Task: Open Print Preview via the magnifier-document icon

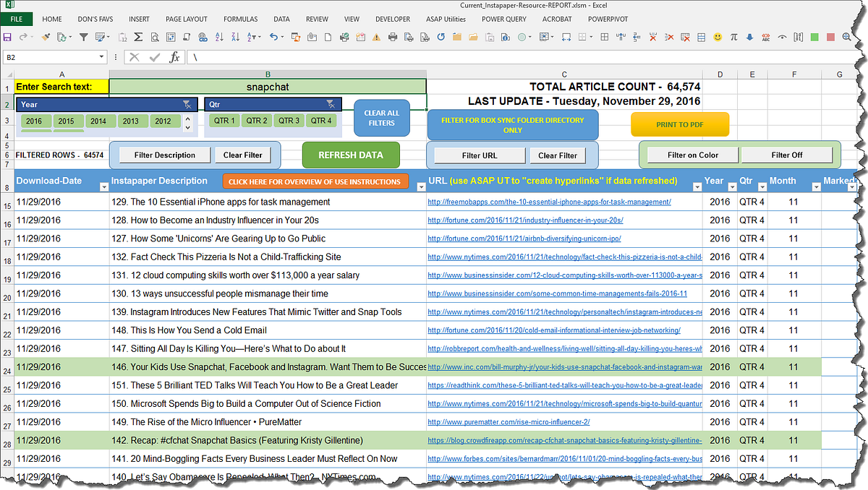Action: coord(155,37)
